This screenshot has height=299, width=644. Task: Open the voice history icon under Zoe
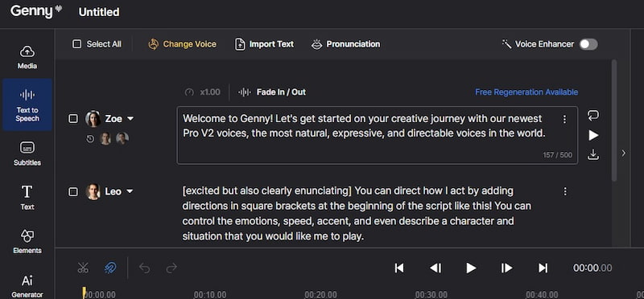(x=90, y=138)
